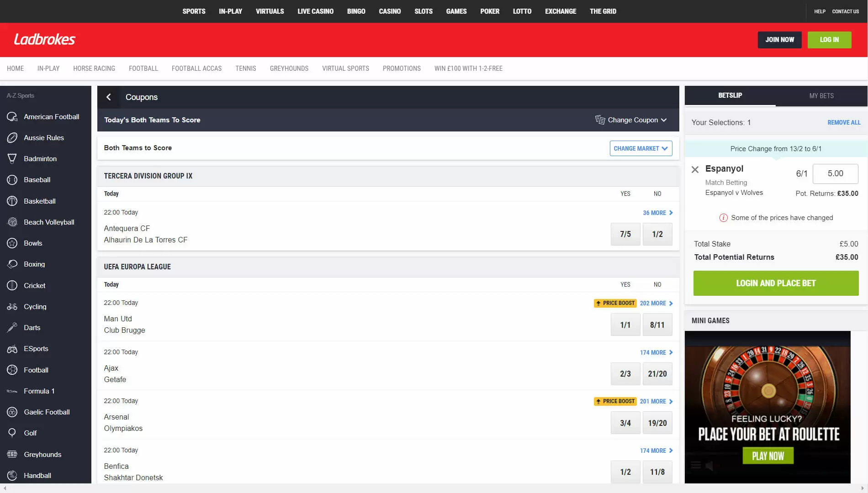Switch to the My Bets tab

[x=821, y=96]
